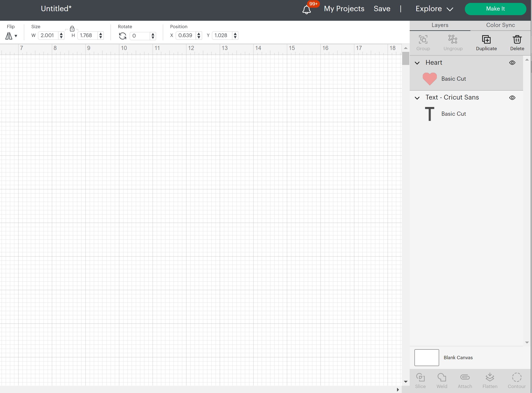The image size is (532, 393).
Task: Click the canvas vertical scrollbar thumb
Action: pos(406,58)
